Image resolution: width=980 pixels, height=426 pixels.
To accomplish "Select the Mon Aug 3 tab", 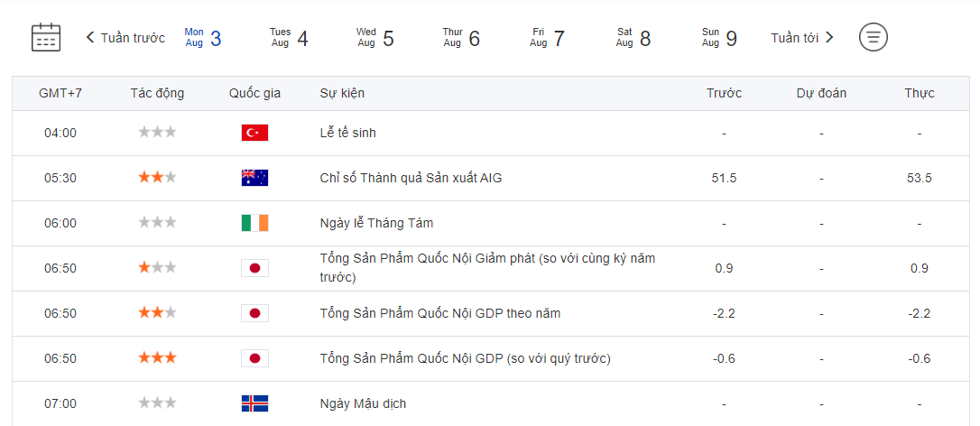I will (x=203, y=38).
